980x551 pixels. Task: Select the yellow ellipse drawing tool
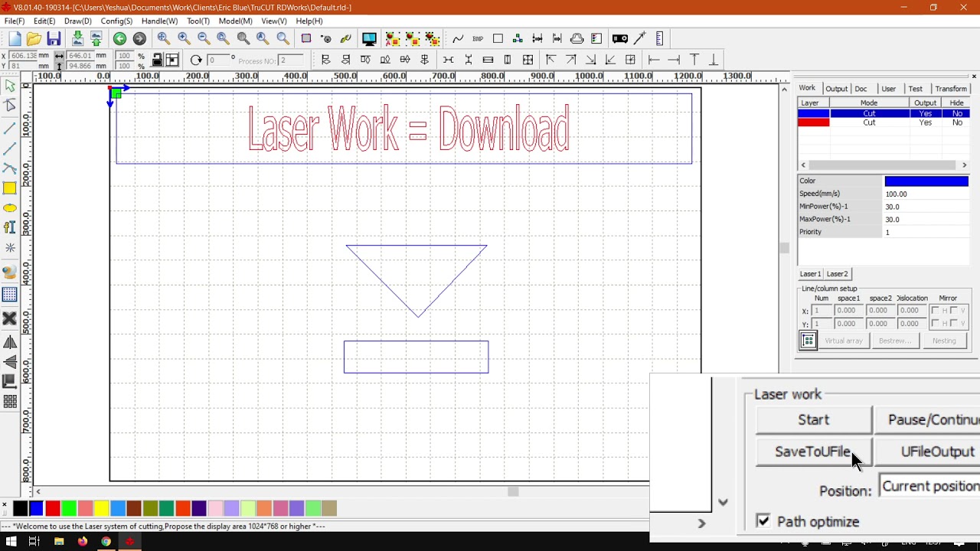click(x=10, y=208)
